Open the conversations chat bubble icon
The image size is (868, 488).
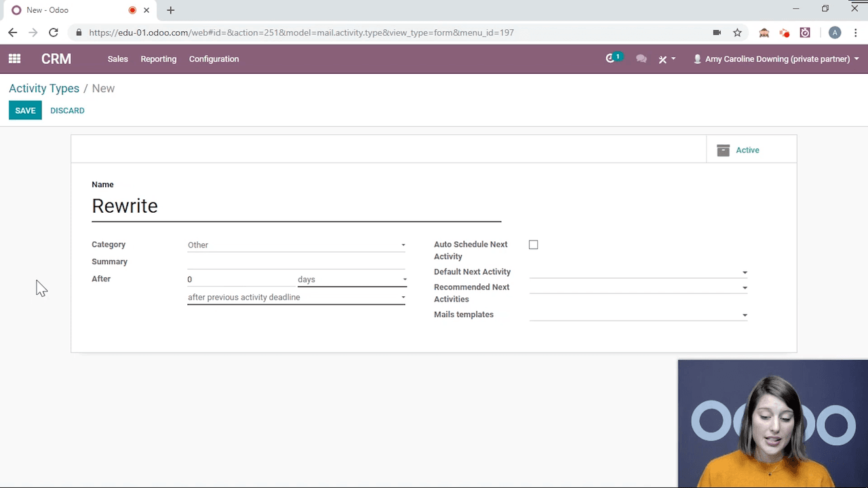tap(641, 59)
